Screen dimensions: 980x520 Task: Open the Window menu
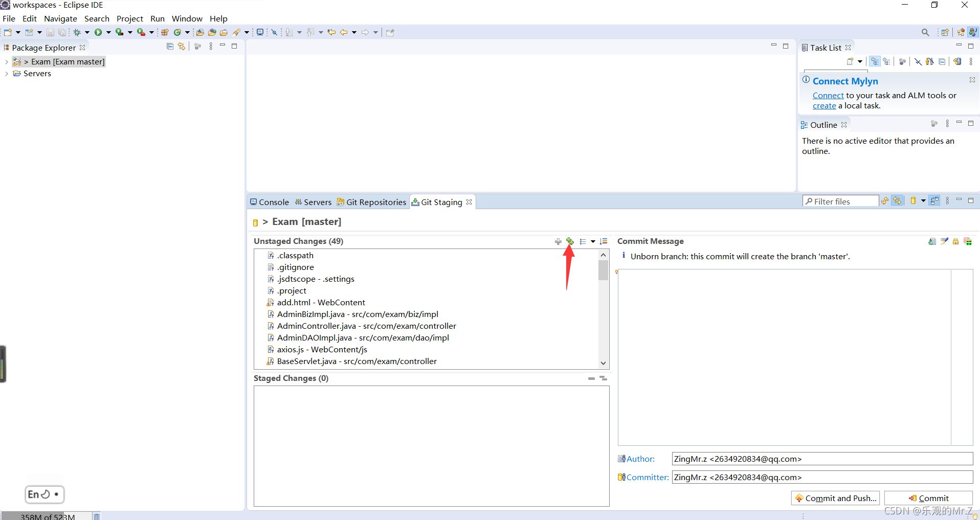pyautogui.click(x=187, y=18)
